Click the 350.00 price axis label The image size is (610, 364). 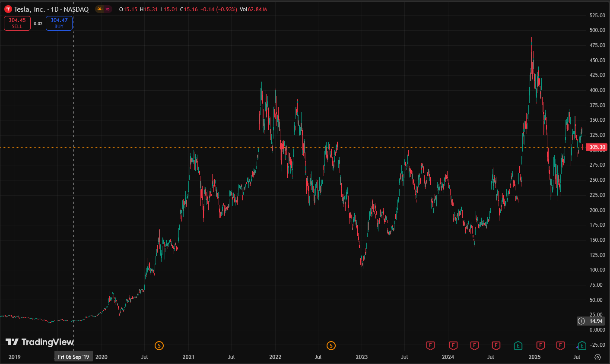(x=597, y=120)
